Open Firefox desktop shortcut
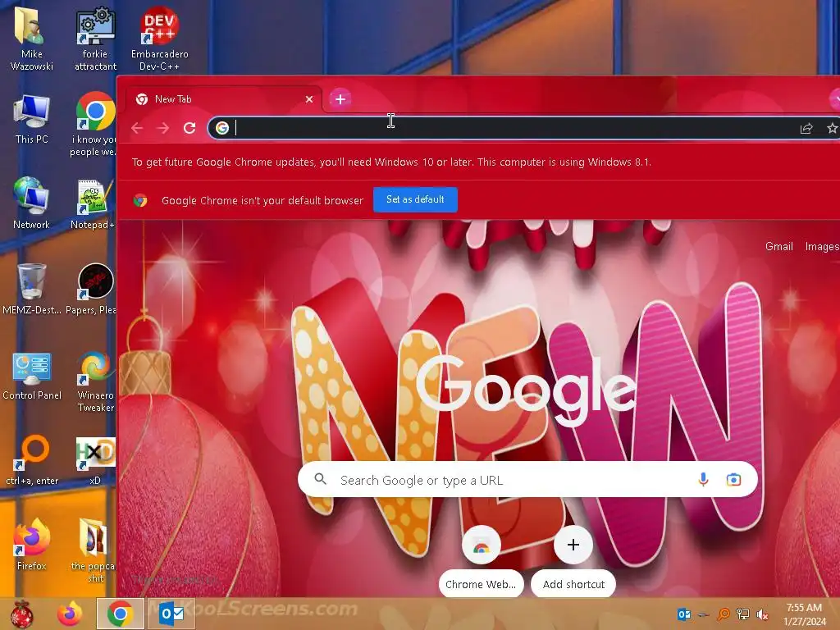 coord(31,544)
